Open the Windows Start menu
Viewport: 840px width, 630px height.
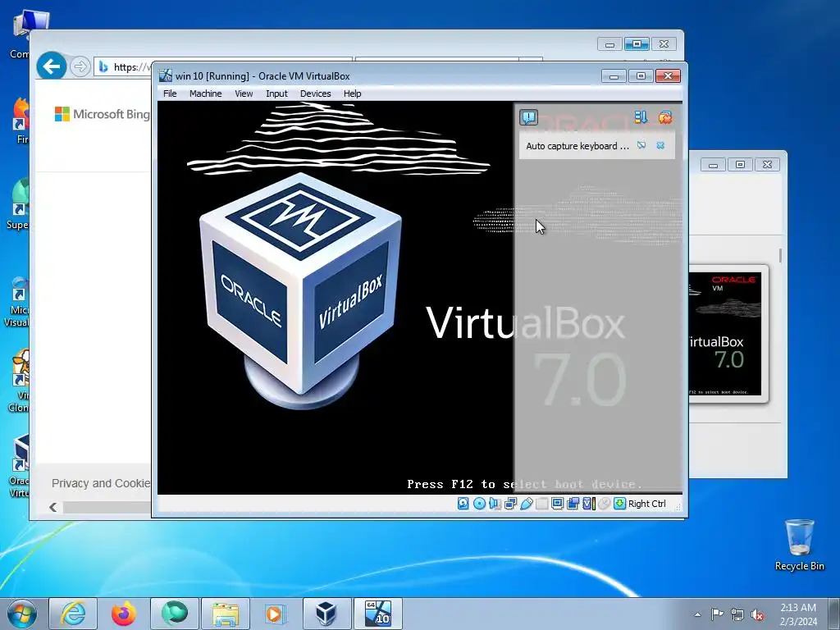click(22, 614)
